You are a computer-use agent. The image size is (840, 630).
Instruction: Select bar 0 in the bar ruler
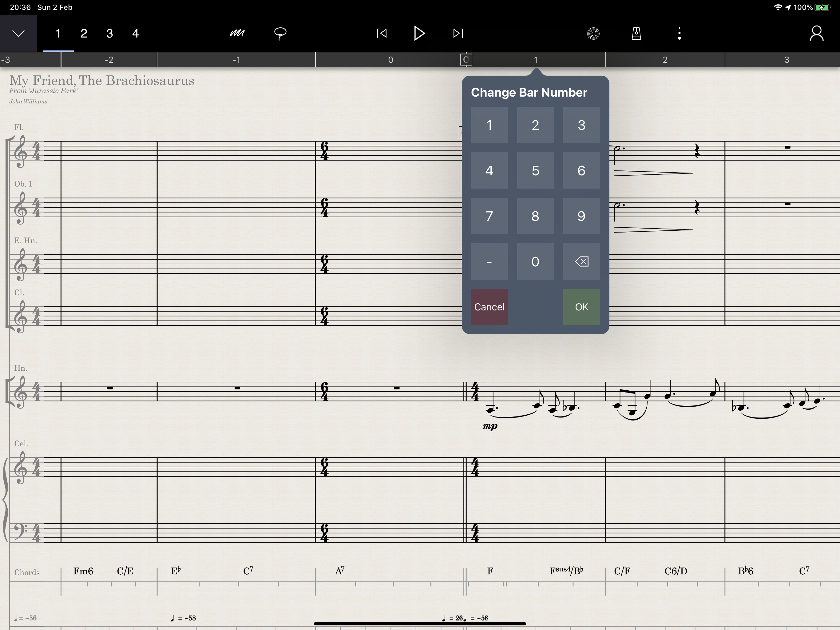(x=390, y=60)
